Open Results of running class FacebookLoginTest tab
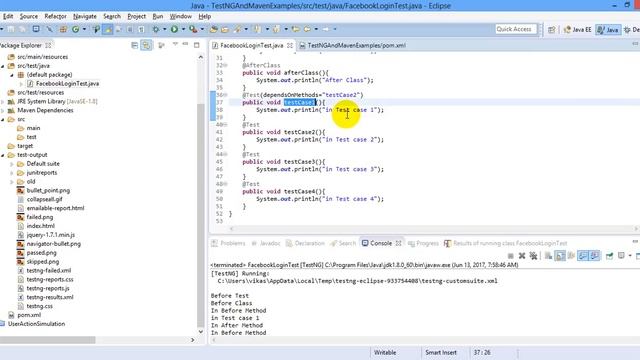The height and width of the screenshot is (360, 640). pos(505,243)
